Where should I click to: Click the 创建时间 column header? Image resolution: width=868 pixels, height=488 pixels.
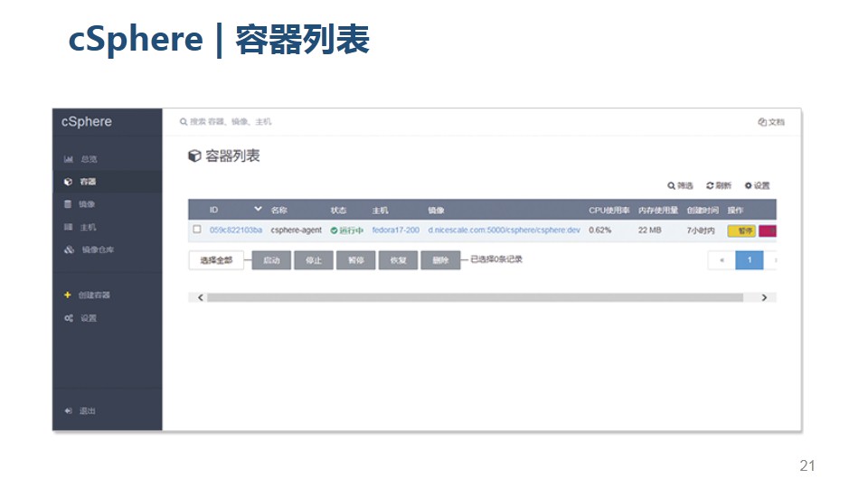click(703, 211)
